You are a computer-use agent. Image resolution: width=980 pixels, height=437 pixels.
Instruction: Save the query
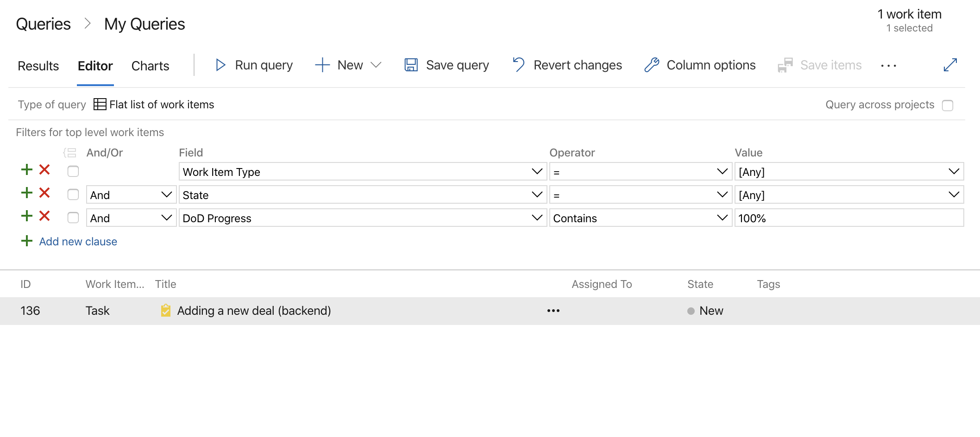(x=446, y=65)
